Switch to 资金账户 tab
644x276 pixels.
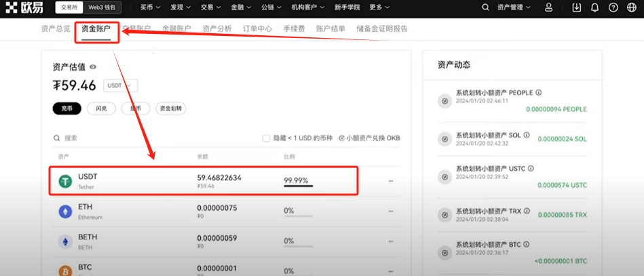96,28
